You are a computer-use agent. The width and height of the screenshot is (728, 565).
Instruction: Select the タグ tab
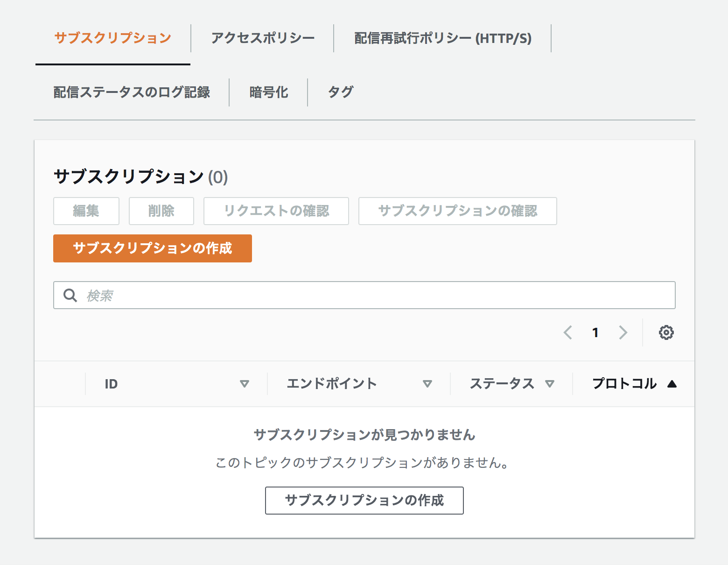coord(340,92)
